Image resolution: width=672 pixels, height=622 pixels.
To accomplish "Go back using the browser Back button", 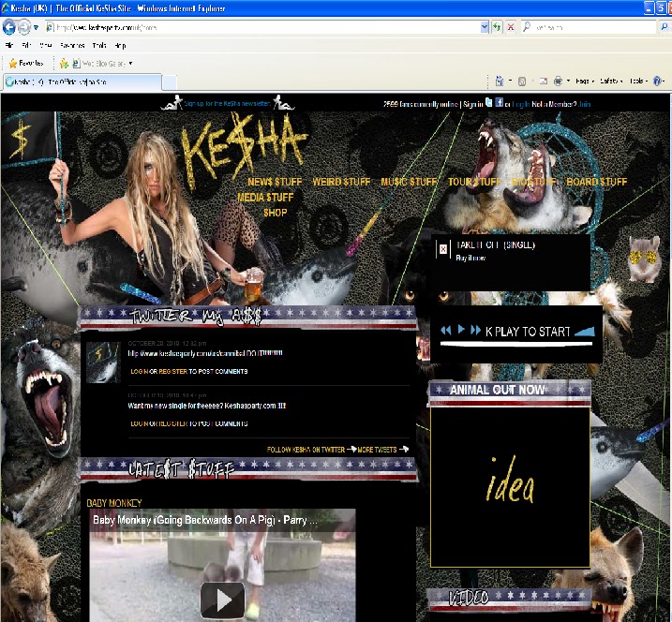I will [9, 27].
